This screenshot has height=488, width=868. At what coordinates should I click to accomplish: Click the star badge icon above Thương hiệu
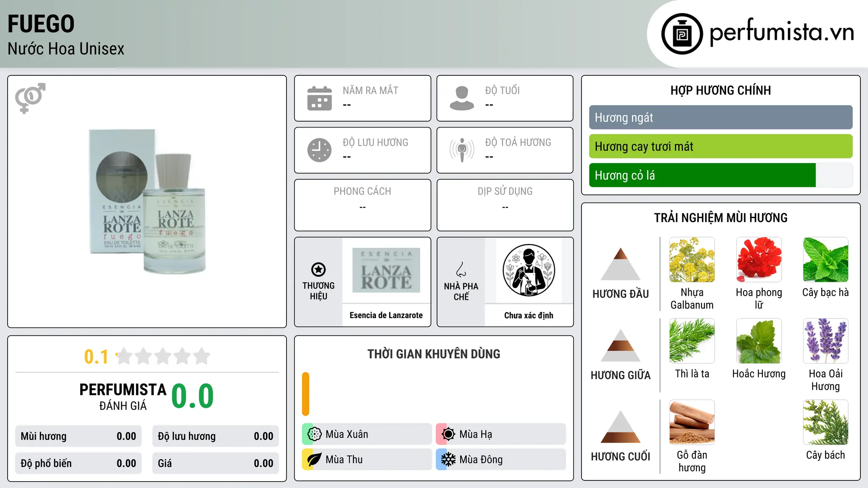318,269
